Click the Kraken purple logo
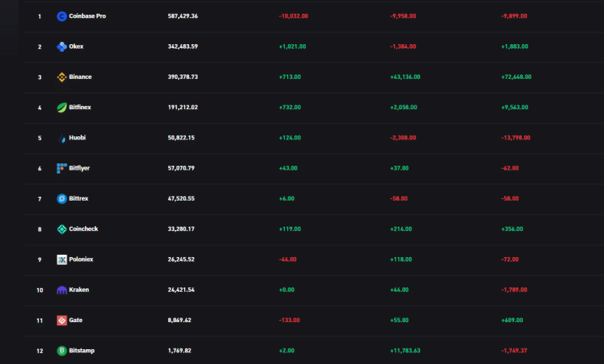The height and width of the screenshot is (364, 604). pos(62,290)
